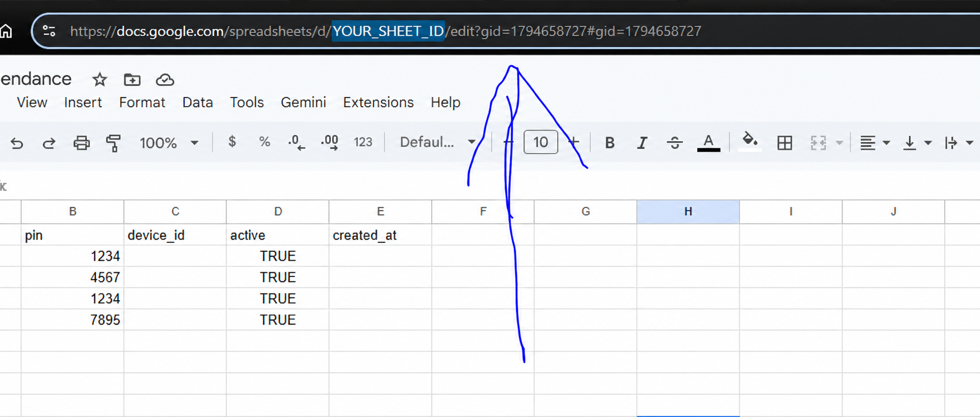
Task: Open the View menu
Action: click(32, 102)
